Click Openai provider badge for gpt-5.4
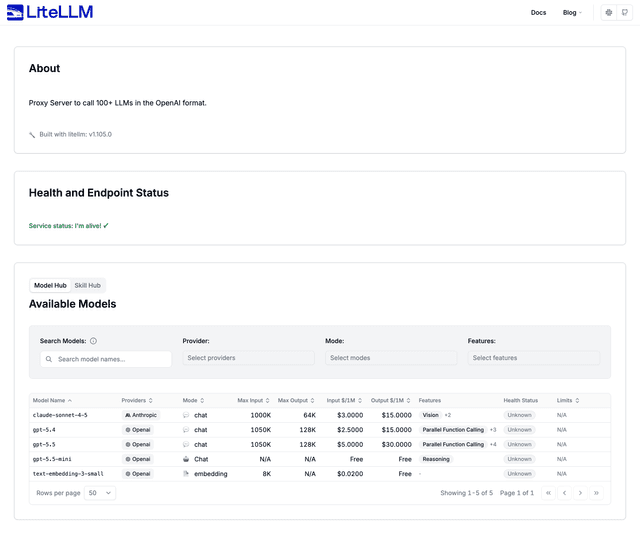 point(138,430)
